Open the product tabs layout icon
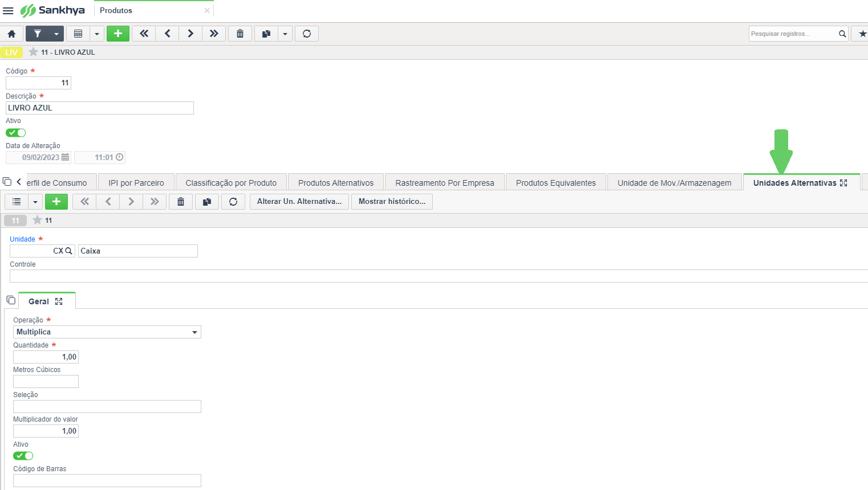The height and width of the screenshot is (490, 868). (7, 182)
